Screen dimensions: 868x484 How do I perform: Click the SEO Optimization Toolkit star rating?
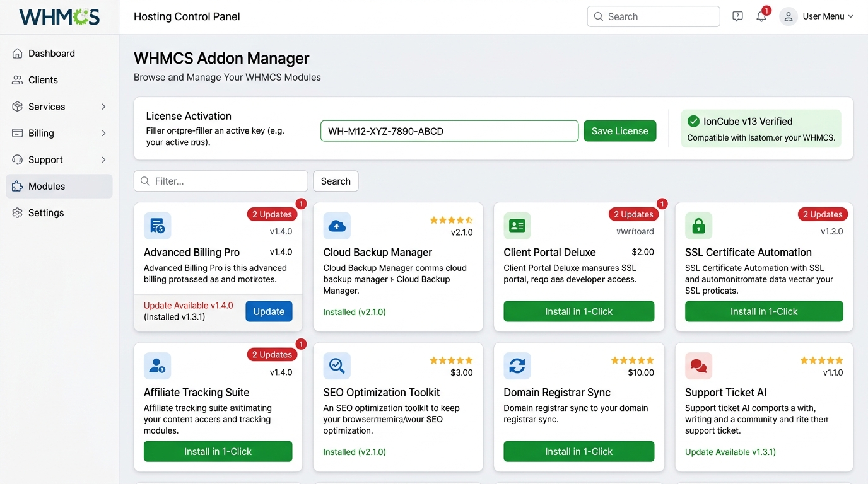[451, 360]
